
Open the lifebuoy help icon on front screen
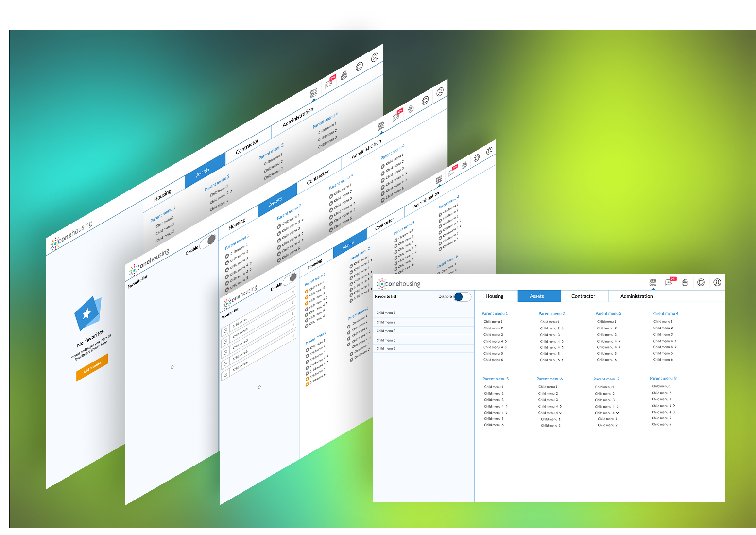[x=701, y=282]
